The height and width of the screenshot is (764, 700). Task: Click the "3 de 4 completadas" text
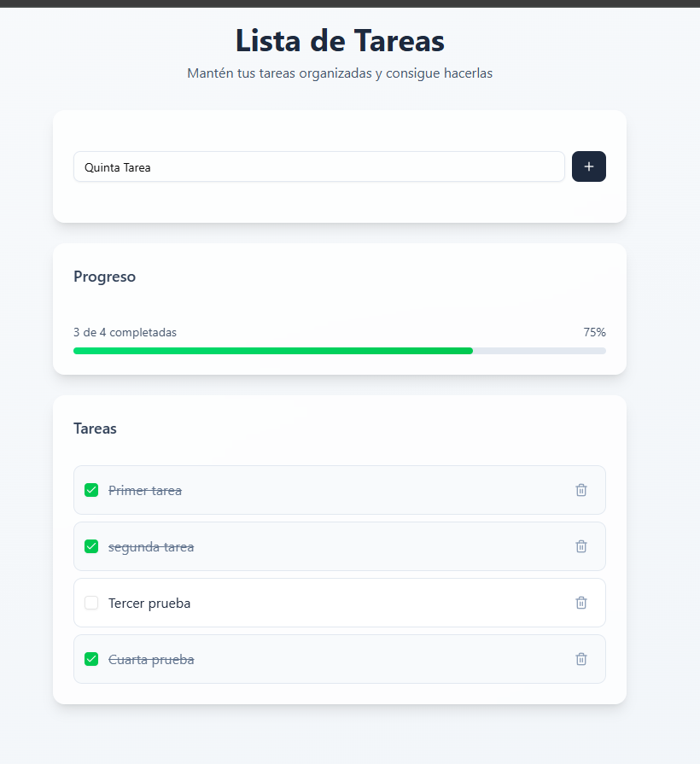click(125, 332)
